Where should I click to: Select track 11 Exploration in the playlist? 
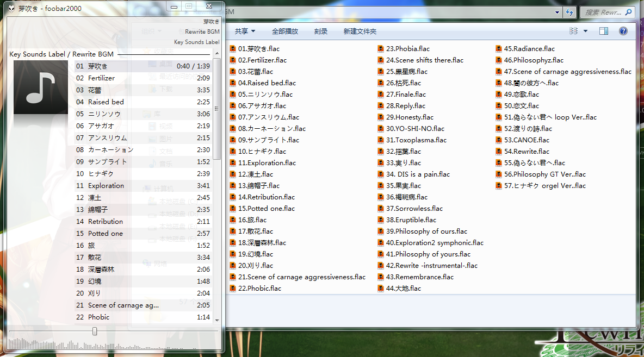106,186
